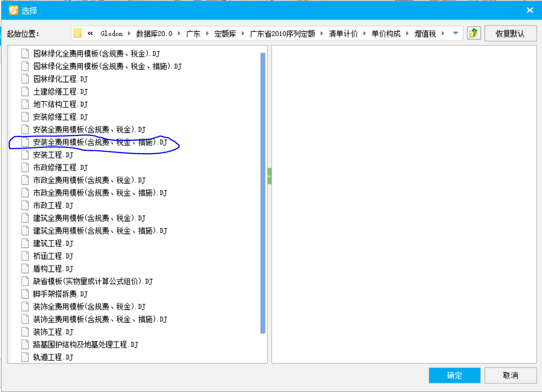The image size is (542, 392).
Task: Click document icon beside 桥涵工程.DJ
Action: pos(25,256)
